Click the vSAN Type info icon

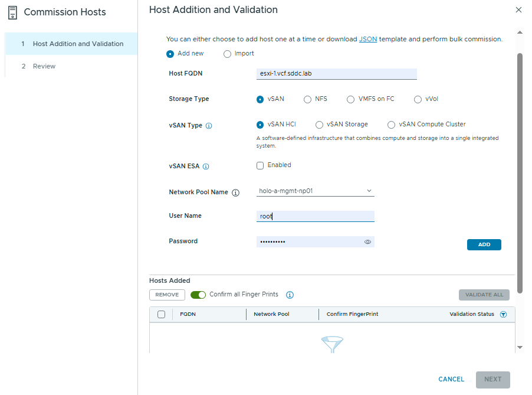point(209,126)
